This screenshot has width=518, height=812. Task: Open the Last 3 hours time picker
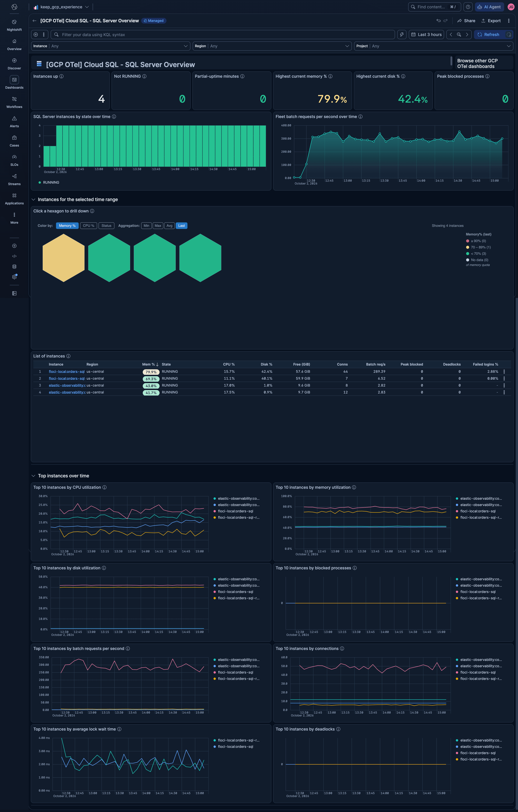click(426, 34)
